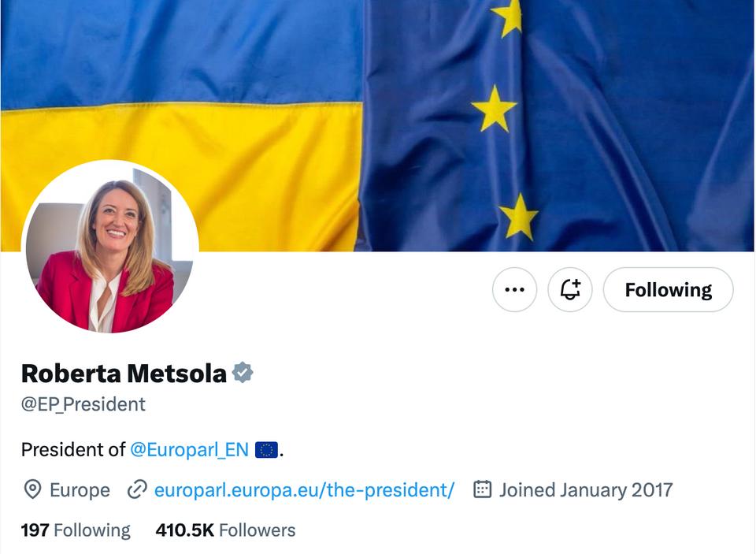Click the calendar icon by Joined date

482,489
